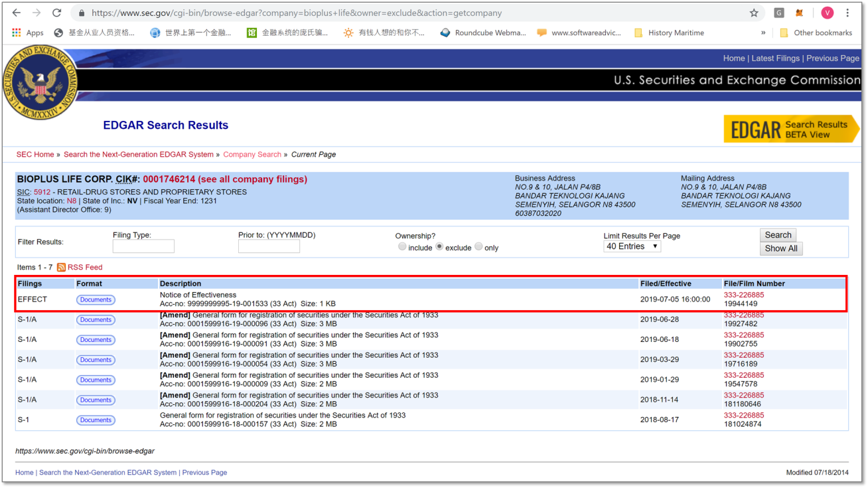868x488 pixels.
Task: Open SEC Home breadcrumb link
Action: click(35, 154)
